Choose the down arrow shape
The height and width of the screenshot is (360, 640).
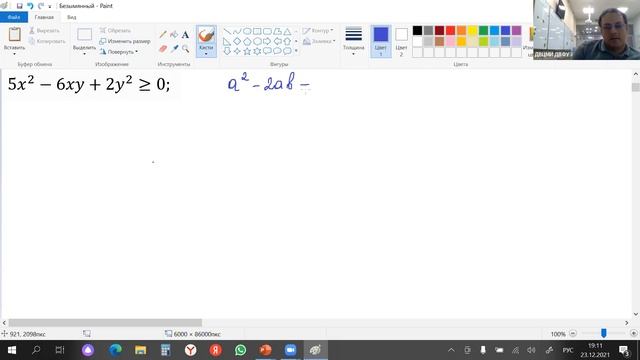pyautogui.click(x=227, y=51)
